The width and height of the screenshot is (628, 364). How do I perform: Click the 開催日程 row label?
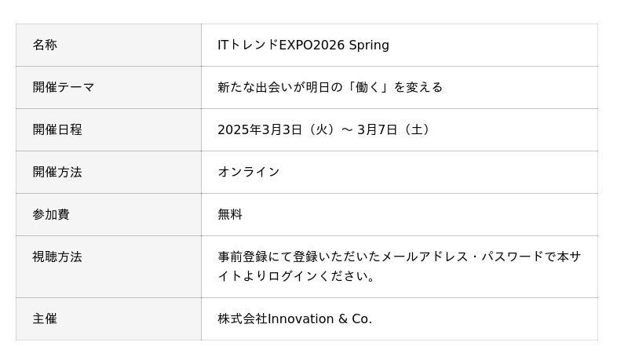click(57, 130)
